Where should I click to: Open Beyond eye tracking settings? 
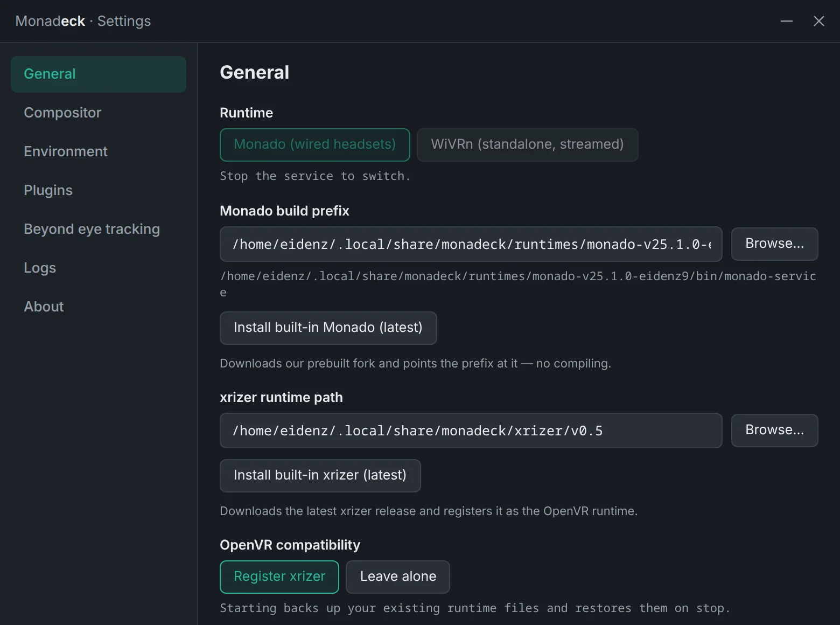[x=99, y=230]
